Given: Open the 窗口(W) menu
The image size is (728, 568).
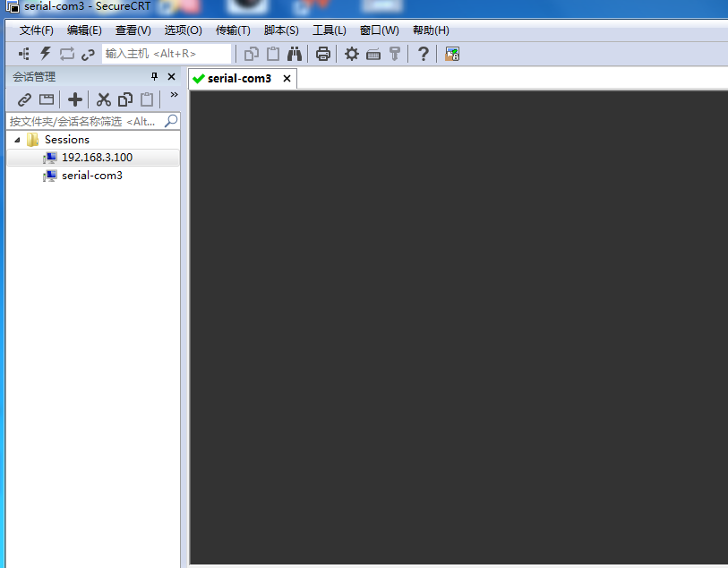Looking at the screenshot, I should click(380, 30).
